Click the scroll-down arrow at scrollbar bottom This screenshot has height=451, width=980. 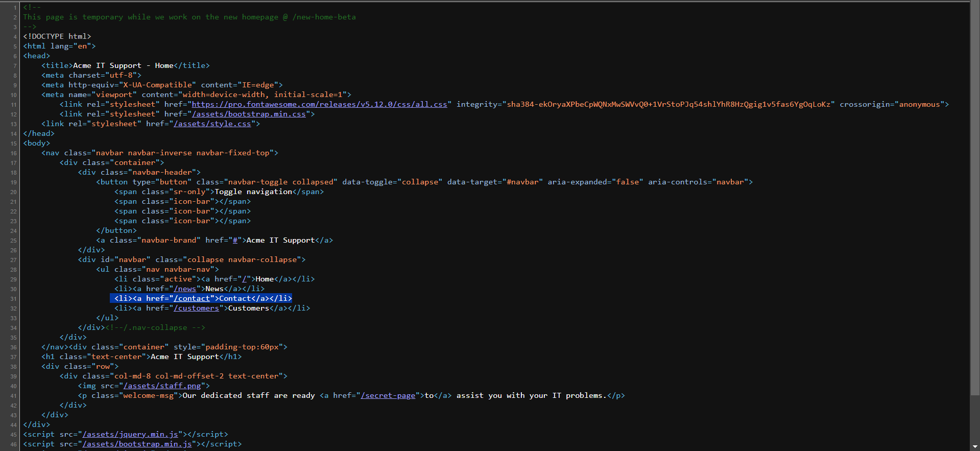point(975,447)
